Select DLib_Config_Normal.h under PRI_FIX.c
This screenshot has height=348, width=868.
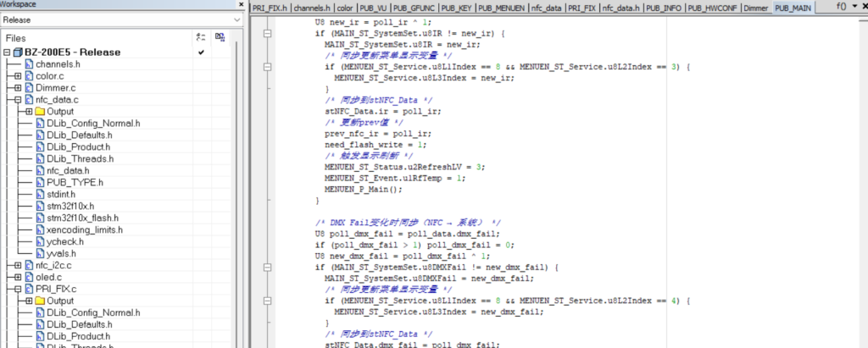(x=93, y=312)
